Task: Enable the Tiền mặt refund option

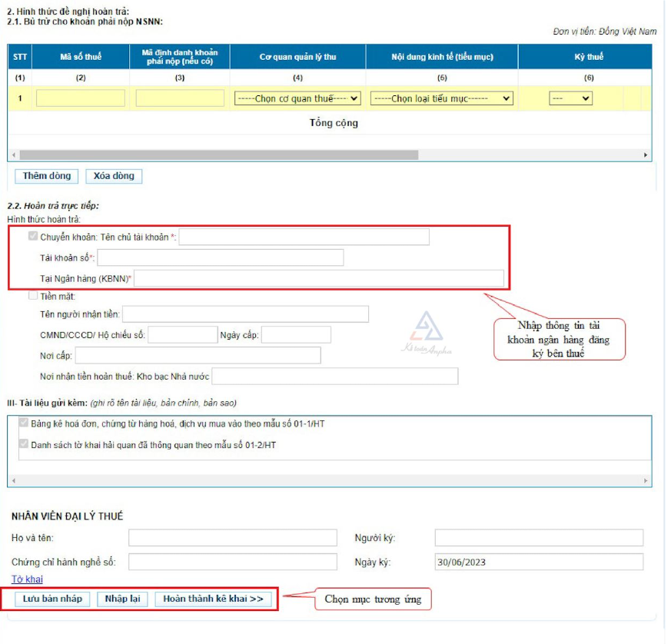Action: [33, 296]
